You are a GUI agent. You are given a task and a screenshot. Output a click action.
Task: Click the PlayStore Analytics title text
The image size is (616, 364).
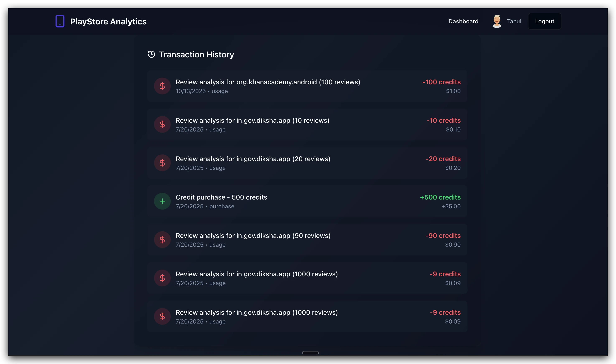pyautogui.click(x=108, y=21)
